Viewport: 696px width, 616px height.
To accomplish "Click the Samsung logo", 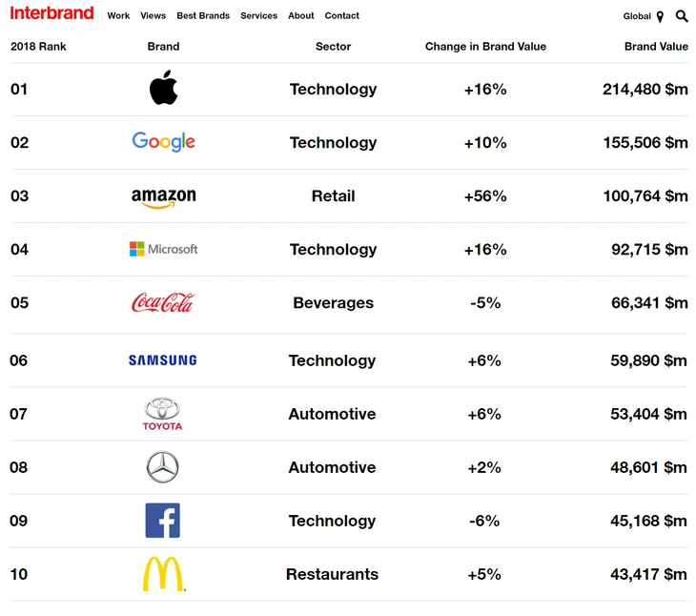I will click(x=162, y=360).
